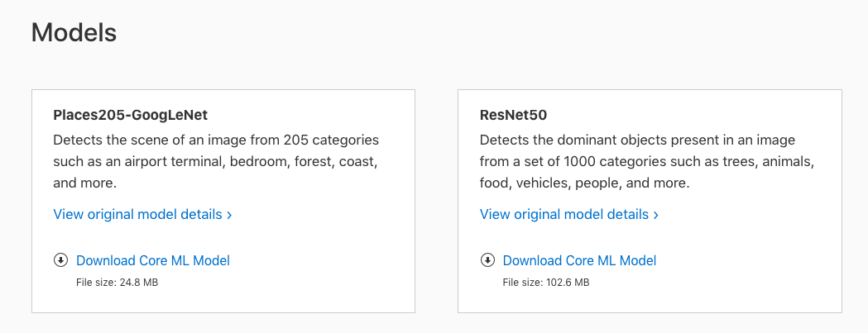Open original model details for Places205-GoogLeNet
868x333 pixels.
[137, 214]
